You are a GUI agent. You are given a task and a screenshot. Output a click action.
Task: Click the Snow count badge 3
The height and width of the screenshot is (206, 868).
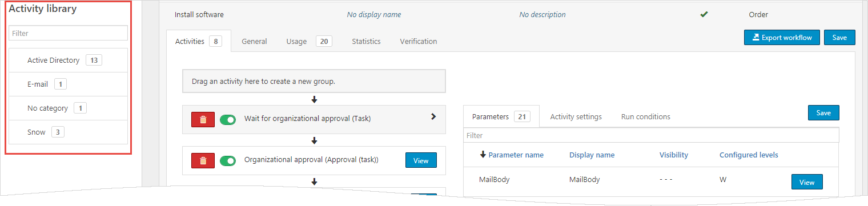click(x=58, y=132)
